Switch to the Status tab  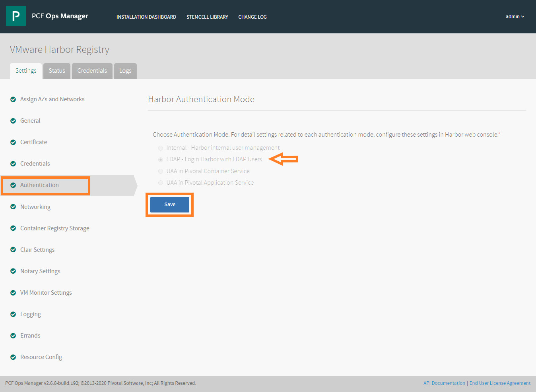(x=57, y=71)
